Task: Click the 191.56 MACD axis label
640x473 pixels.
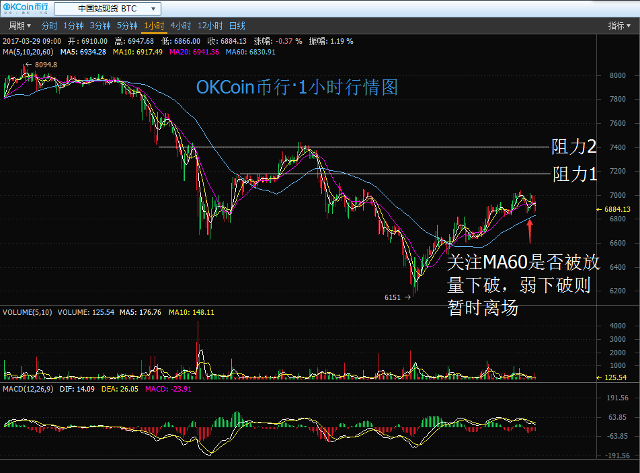Action: coord(618,397)
